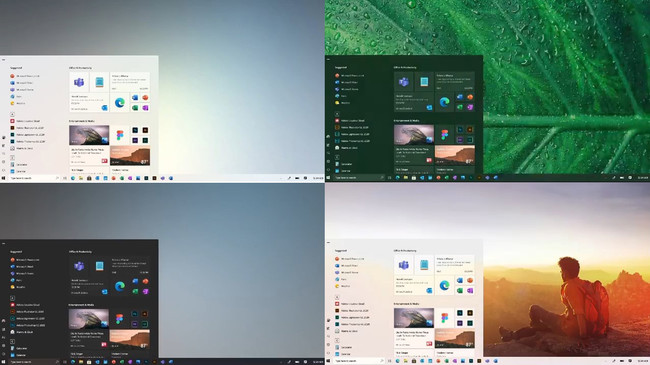Open the photo thumbnail tile in the light gray-desktop Start menu
The height and width of the screenshot is (365, 650).
89,135
